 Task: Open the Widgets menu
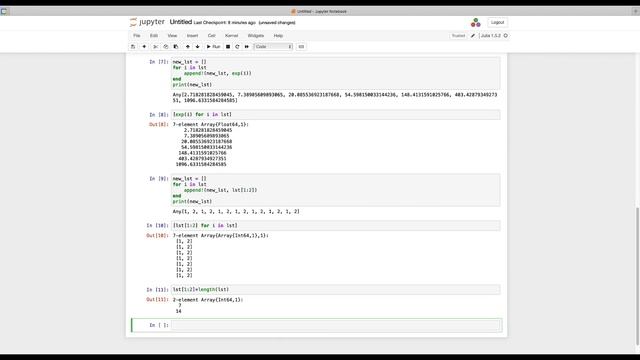256,36
